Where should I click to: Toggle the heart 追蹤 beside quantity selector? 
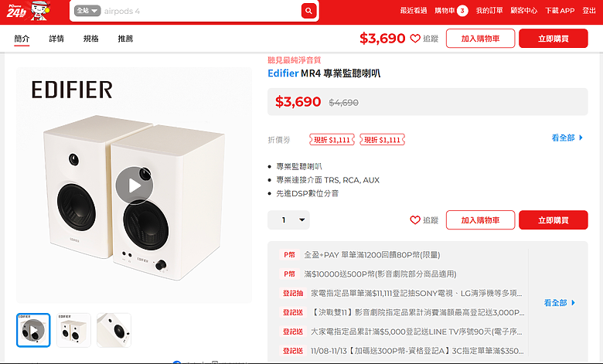coord(424,220)
